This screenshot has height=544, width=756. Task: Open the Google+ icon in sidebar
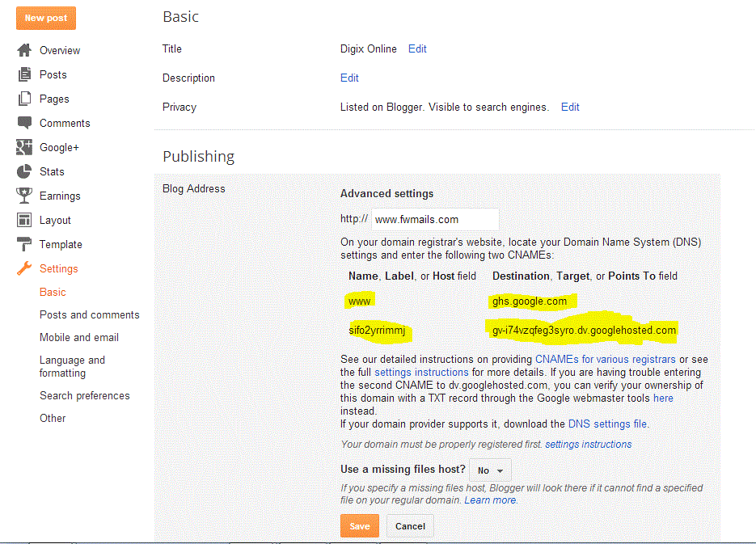coord(24,147)
